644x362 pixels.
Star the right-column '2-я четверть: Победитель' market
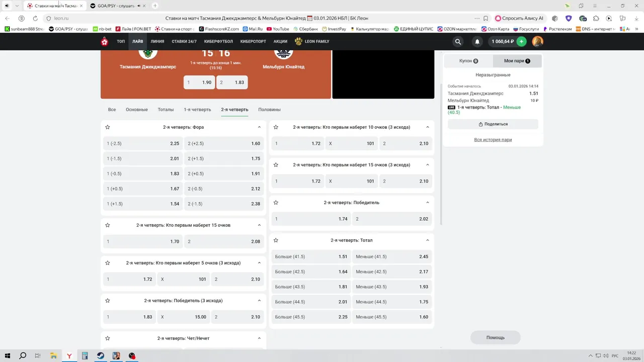(276, 203)
